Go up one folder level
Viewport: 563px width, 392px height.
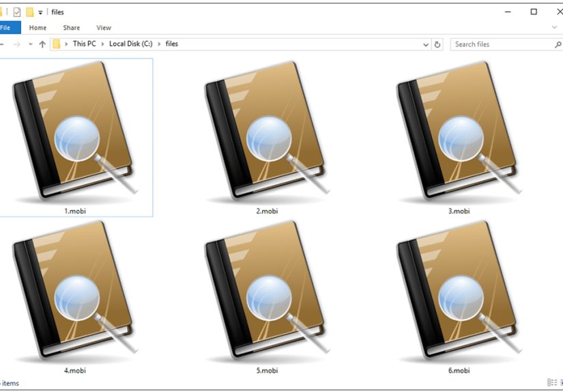click(x=42, y=44)
